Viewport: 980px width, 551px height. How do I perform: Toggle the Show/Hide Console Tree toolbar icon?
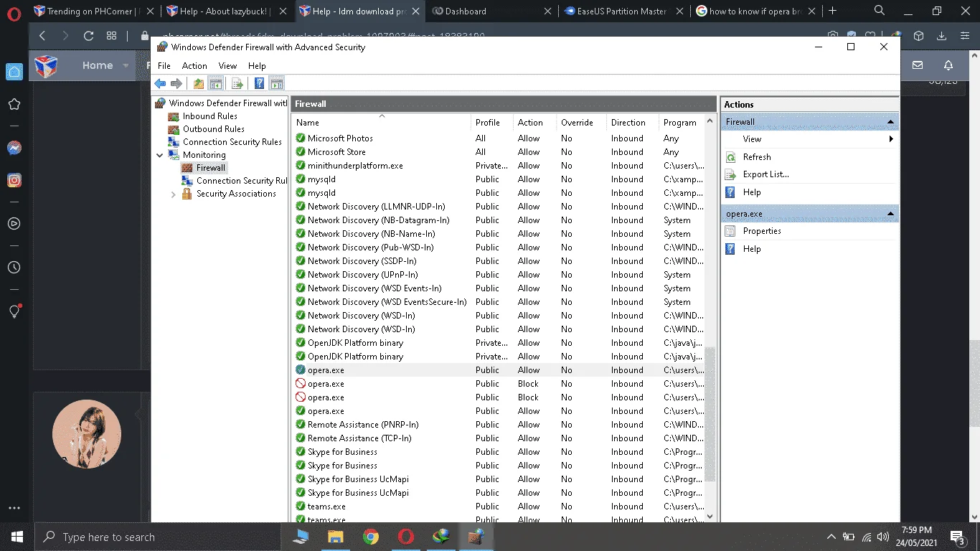pyautogui.click(x=215, y=84)
